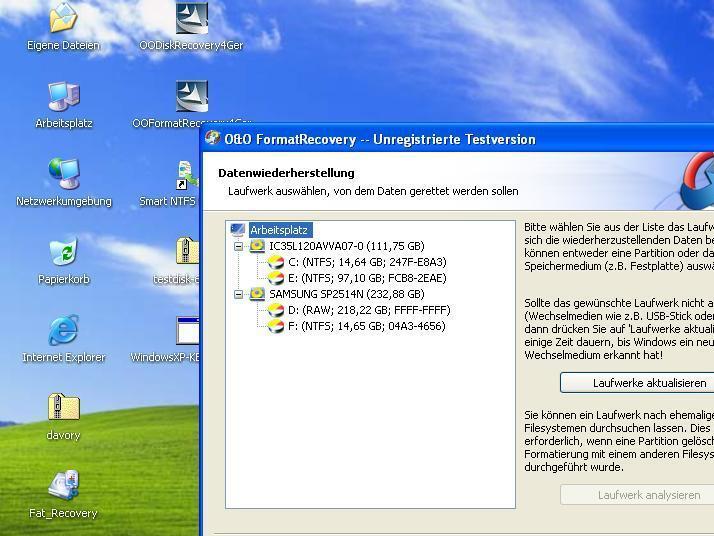This screenshot has width=714, height=536.
Task: Select Arbeitsplatz root in drive tree
Action: coord(279,230)
